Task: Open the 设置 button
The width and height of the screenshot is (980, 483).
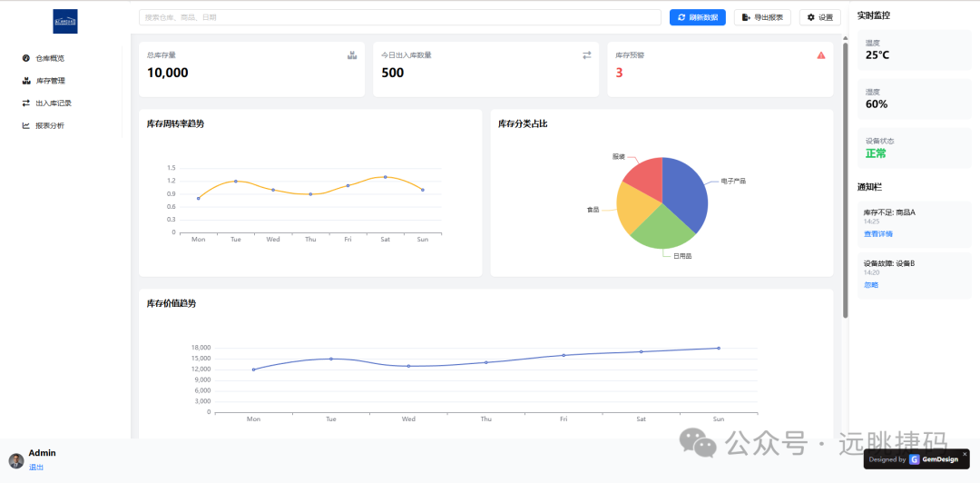Action: (x=820, y=17)
